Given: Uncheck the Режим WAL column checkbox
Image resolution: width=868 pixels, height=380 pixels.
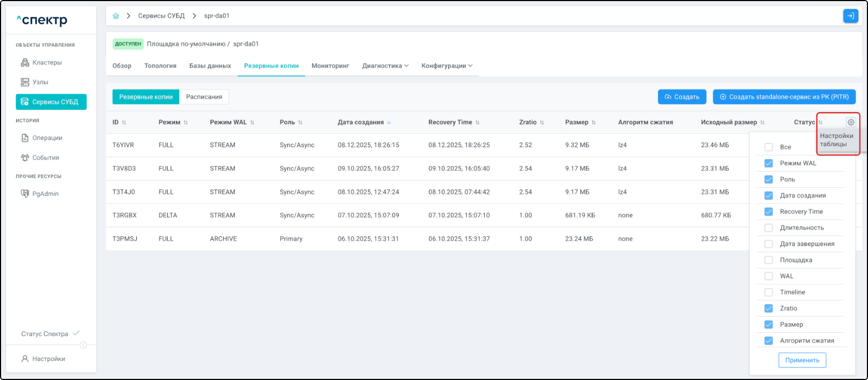Looking at the screenshot, I should click(x=768, y=163).
